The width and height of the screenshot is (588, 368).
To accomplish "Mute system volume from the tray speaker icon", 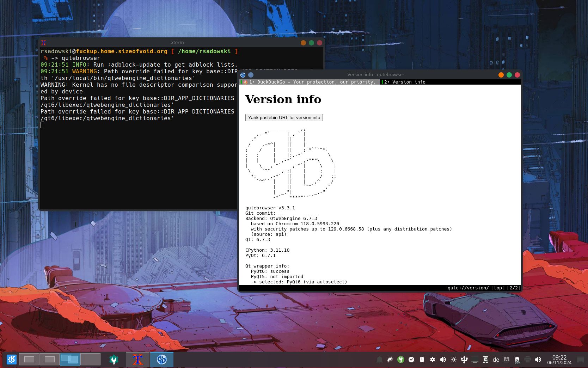I will point(538,360).
